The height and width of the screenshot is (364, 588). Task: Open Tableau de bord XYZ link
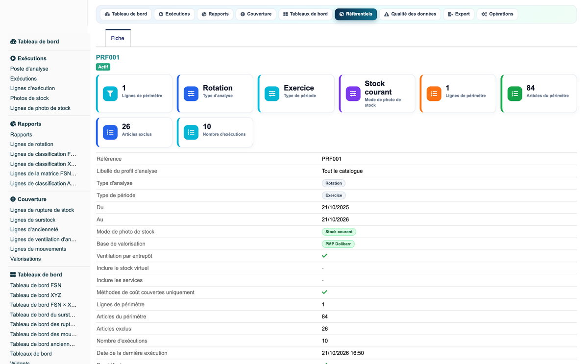pos(36,295)
